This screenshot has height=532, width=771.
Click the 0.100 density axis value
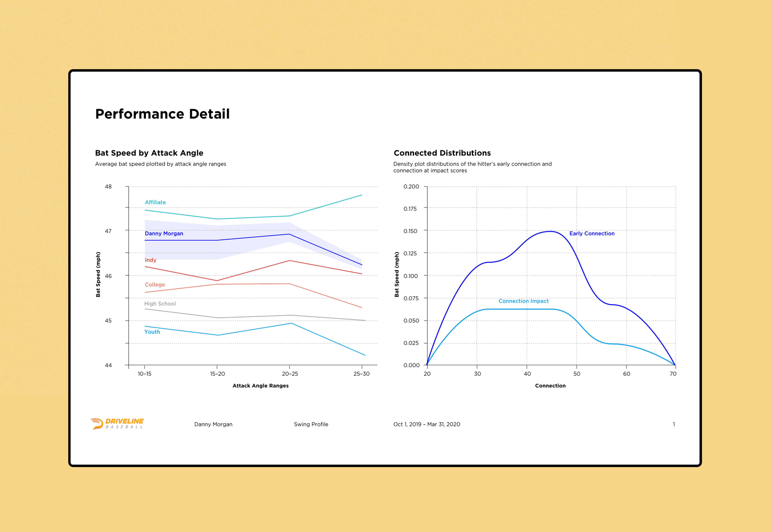pos(411,276)
